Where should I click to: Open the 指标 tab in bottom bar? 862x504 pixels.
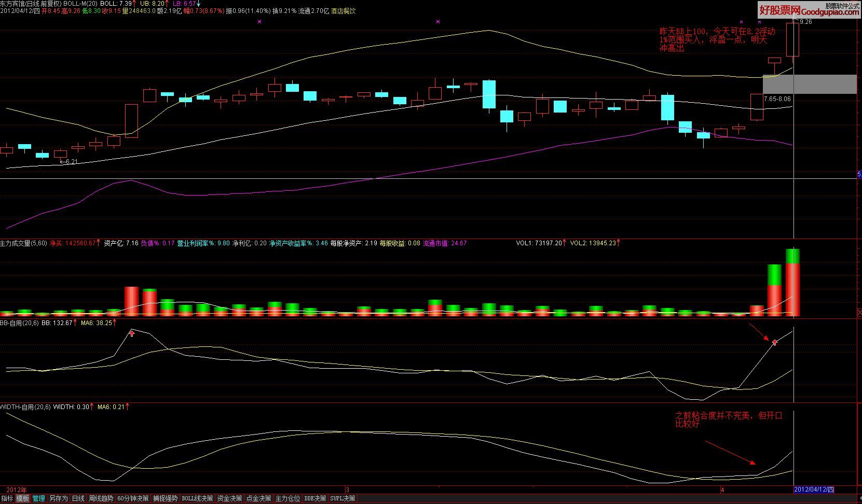[x=7, y=498]
